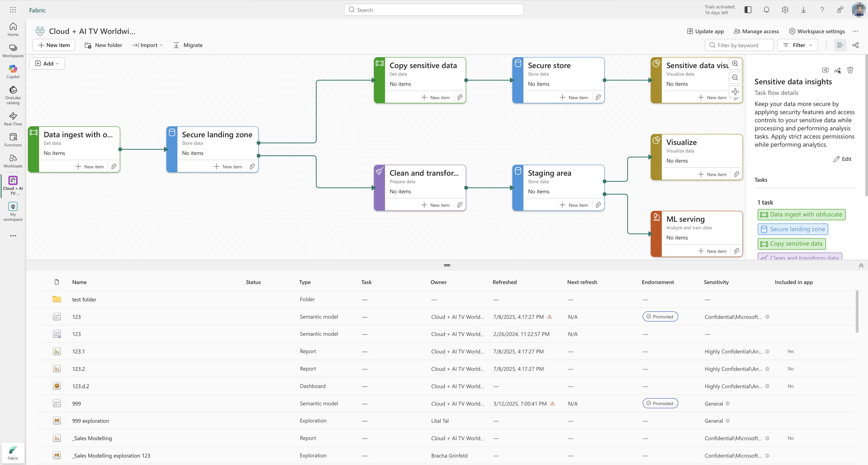Open My workspace in the sidebar
Viewport: 868px width, 465px height.
[x=13, y=212]
